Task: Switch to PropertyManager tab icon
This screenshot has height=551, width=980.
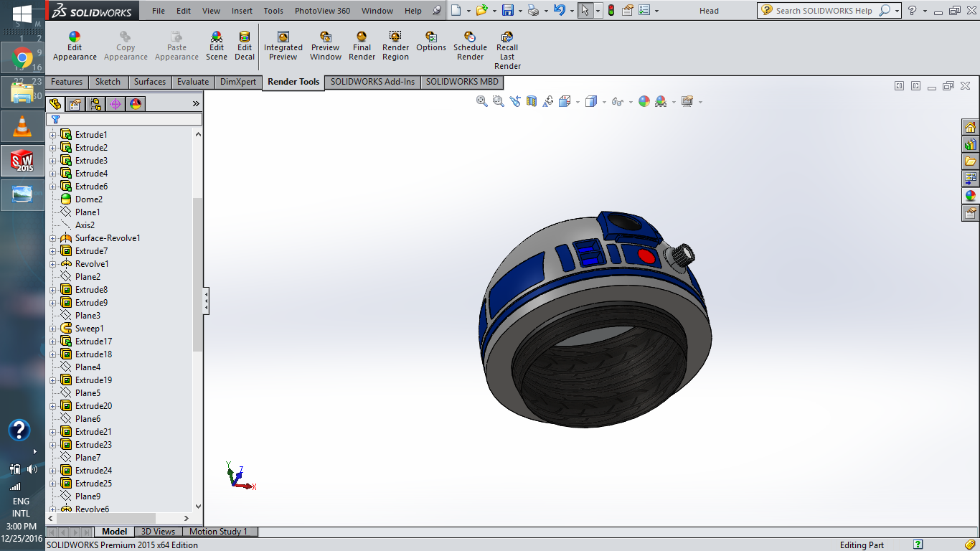Action: tap(75, 104)
